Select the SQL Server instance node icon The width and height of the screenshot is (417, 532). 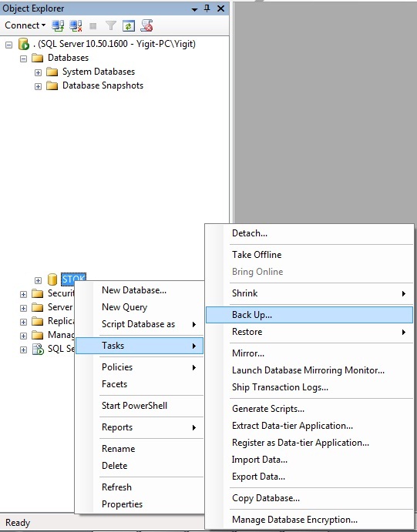[24, 44]
